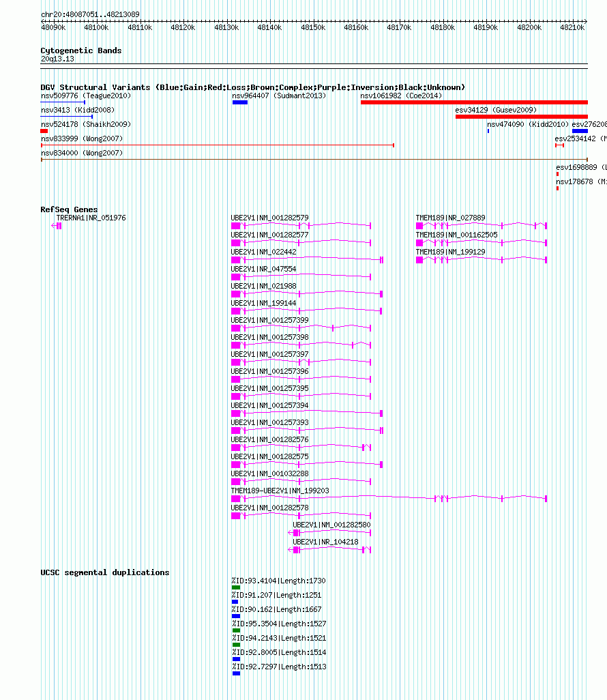Open variant esv1698889 label
This screenshot has width=607, height=700.
tap(581, 167)
